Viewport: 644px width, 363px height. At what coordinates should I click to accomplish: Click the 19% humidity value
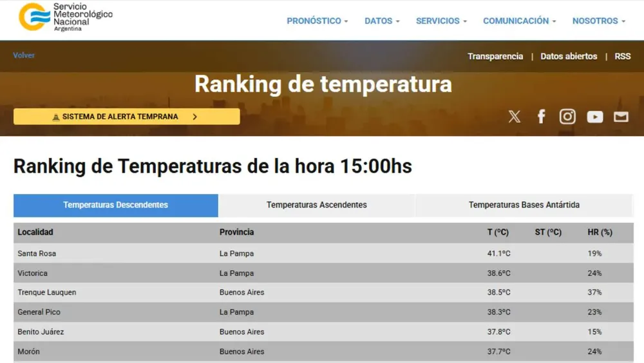[x=594, y=253]
